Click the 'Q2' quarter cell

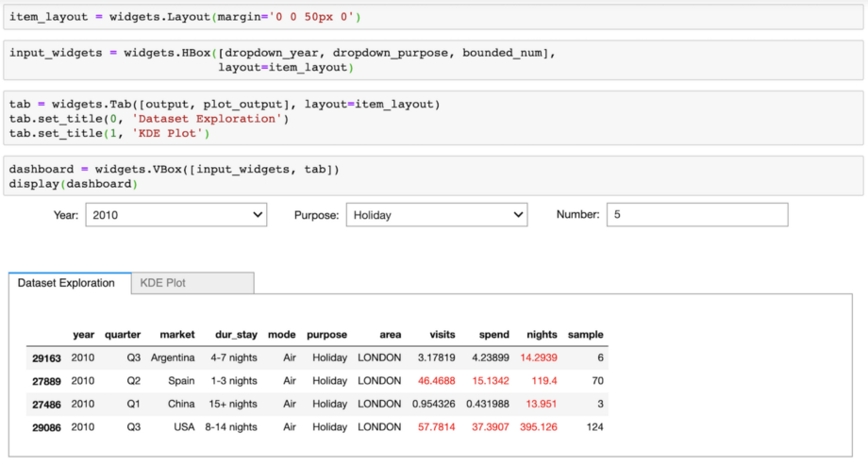pyautogui.click(x=133, y=381)
